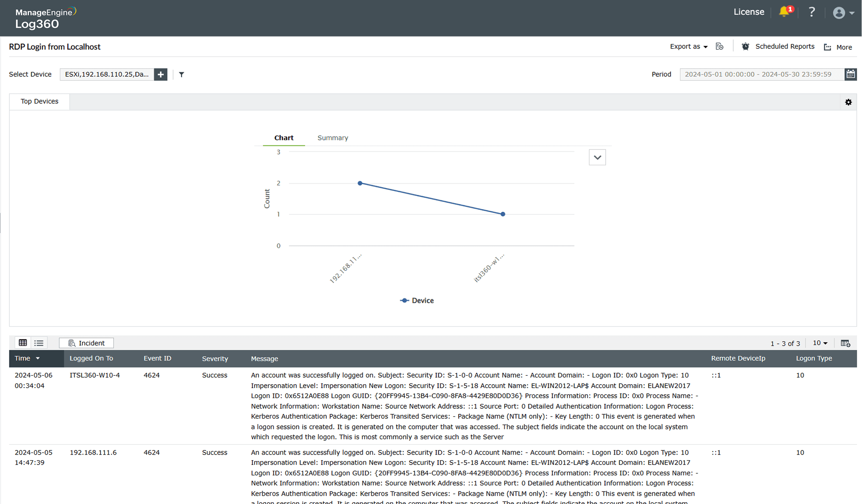Expand the Export as dropdown

(x=689, y=46)
